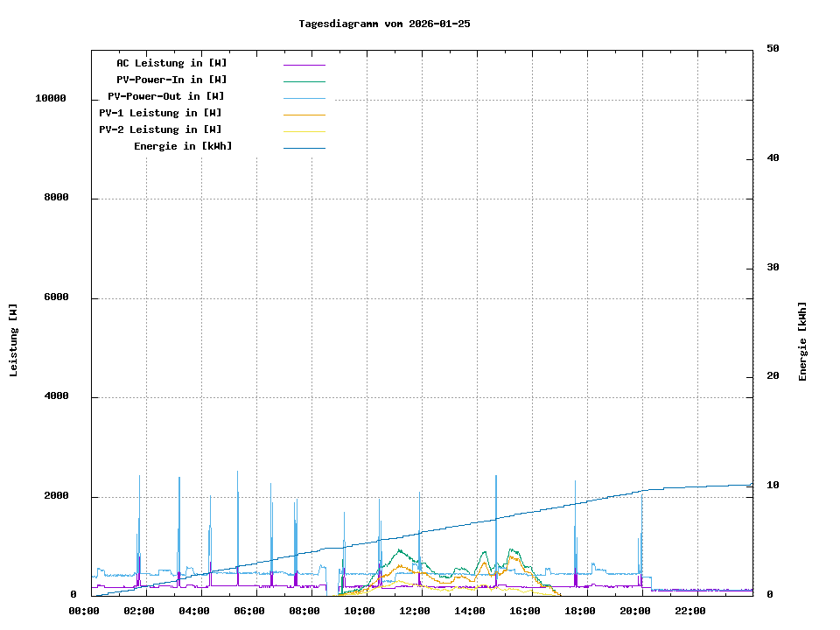Select the Energie in [kWh] legend entry

coord(183,146)
